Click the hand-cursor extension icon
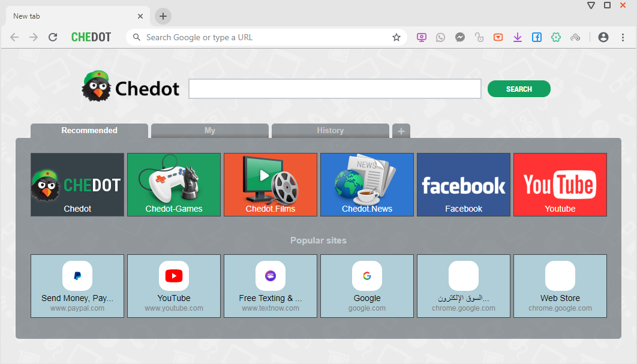 (x=479, y=37)
